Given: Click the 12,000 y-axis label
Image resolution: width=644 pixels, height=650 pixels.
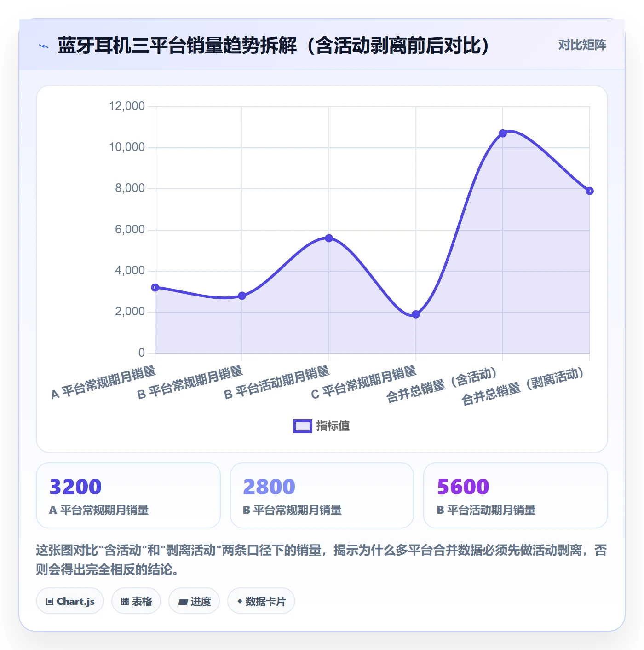Looking at the screenshot, I should tap(127, 106).
